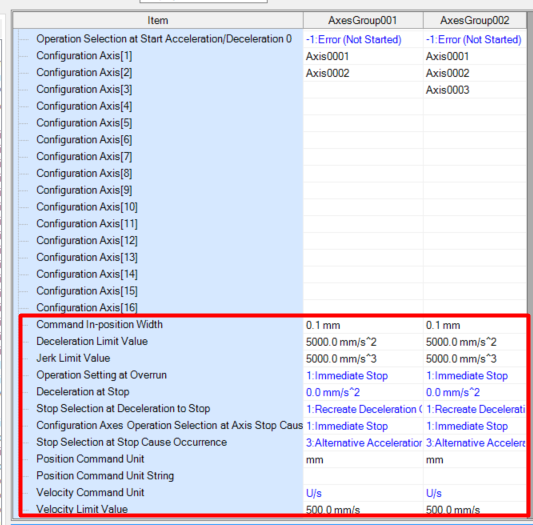Change AxesGroup001 Velocity Command Unit U/s
Image resolution: width=533 pixels, height=525 pixels.
click(x=363, y=493)
